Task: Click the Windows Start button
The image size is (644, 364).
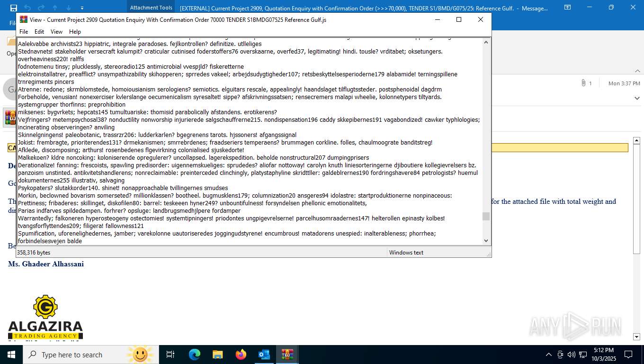Action: point(11,355)
